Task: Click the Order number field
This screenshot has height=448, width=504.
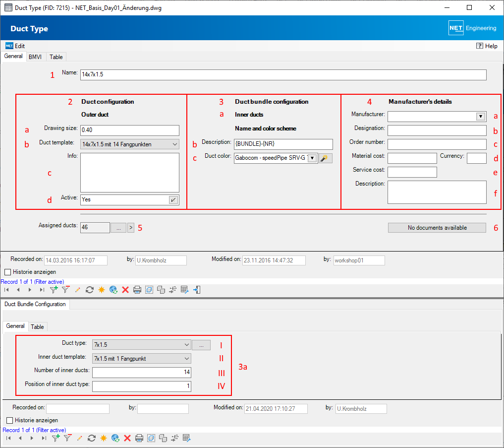Action: (x=437, y=144)
